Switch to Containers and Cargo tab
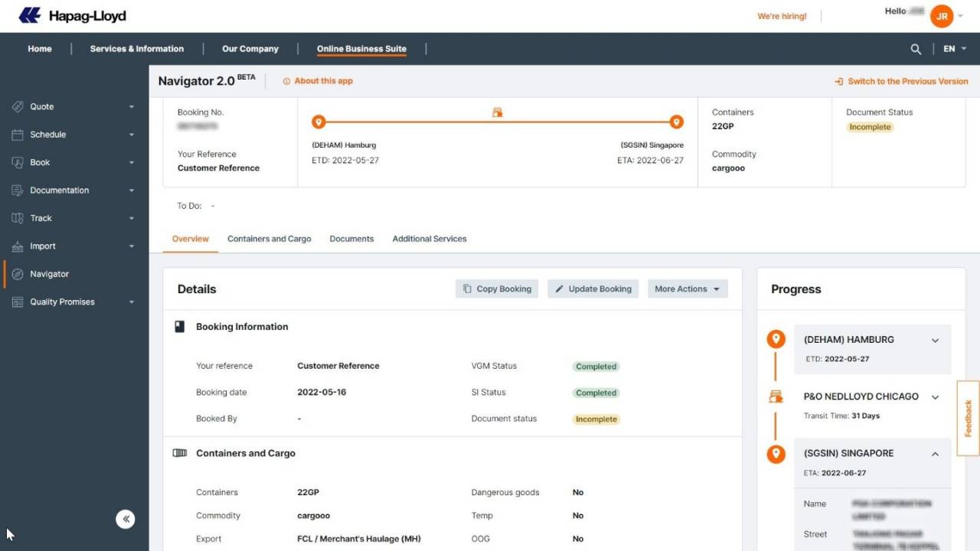 click(x=269, y=239)
